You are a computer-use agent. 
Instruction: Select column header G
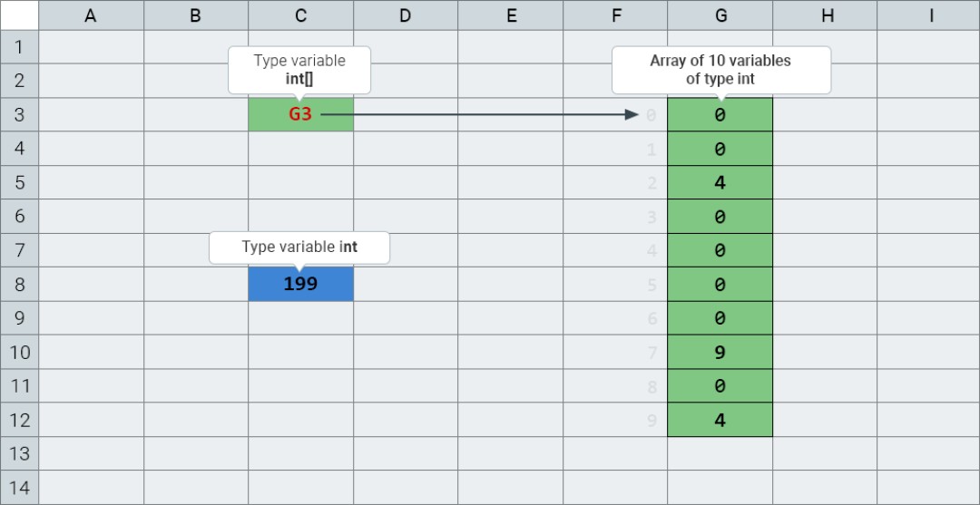click(x=720, y=15)
